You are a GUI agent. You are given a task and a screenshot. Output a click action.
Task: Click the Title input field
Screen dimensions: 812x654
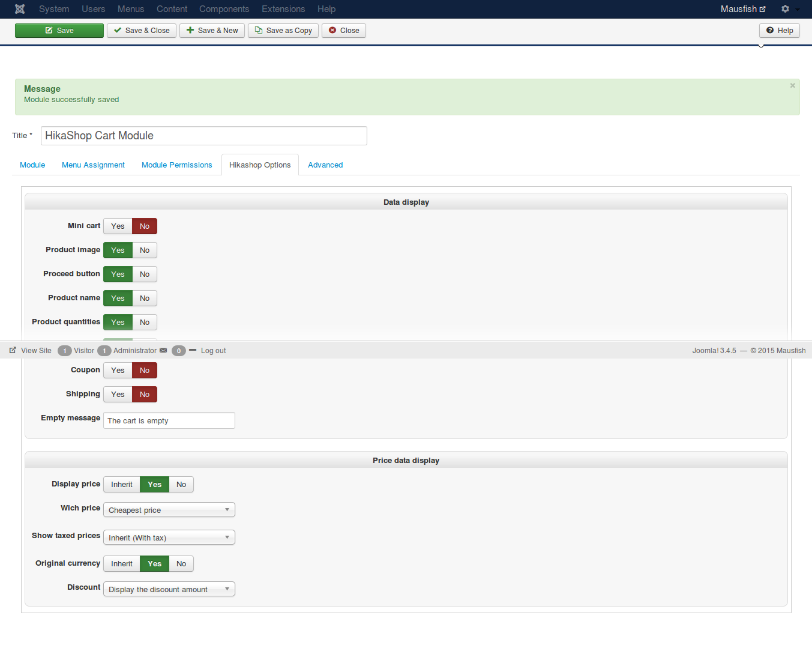[204, 136]
